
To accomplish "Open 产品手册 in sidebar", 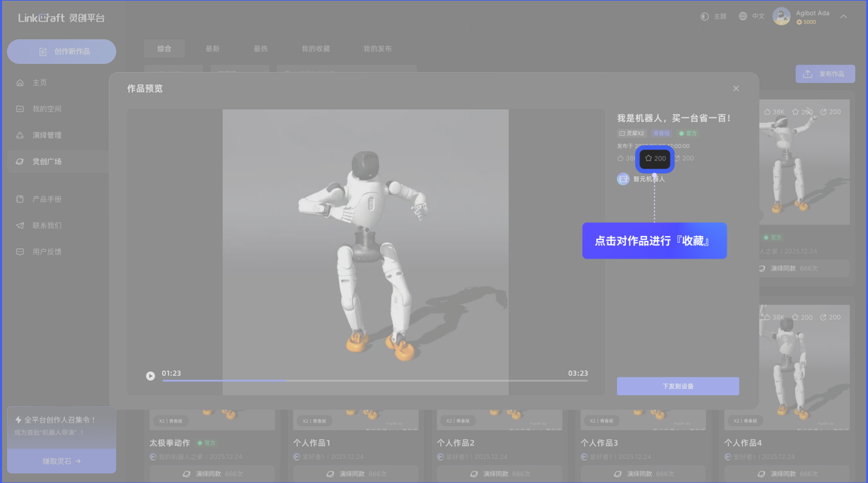I will (47, 199).
